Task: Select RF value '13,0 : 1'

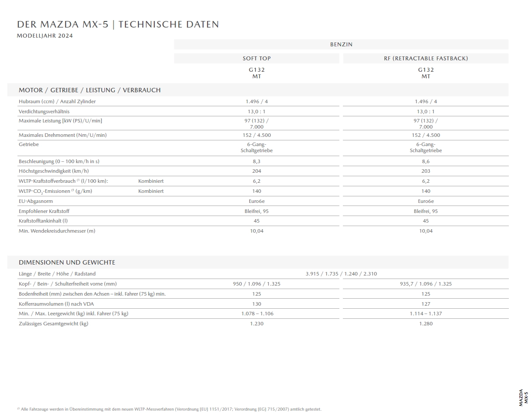Action: 426,112
